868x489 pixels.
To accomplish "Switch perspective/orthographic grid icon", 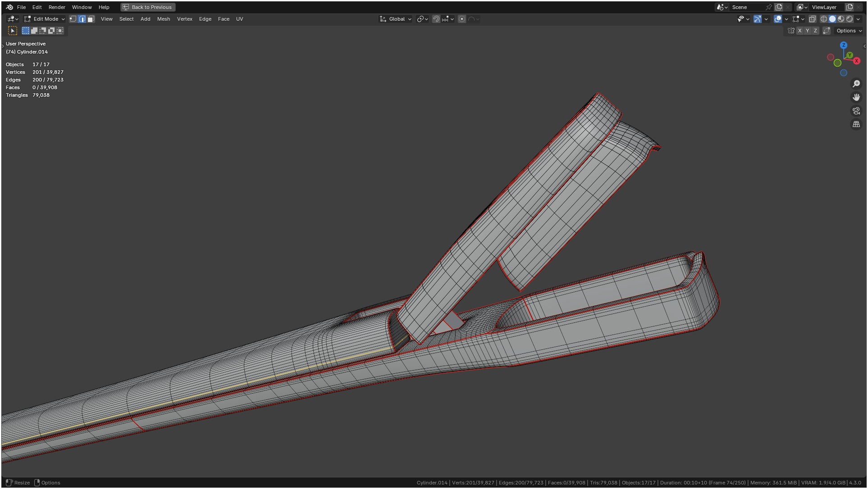I will (x=856, y=124).
